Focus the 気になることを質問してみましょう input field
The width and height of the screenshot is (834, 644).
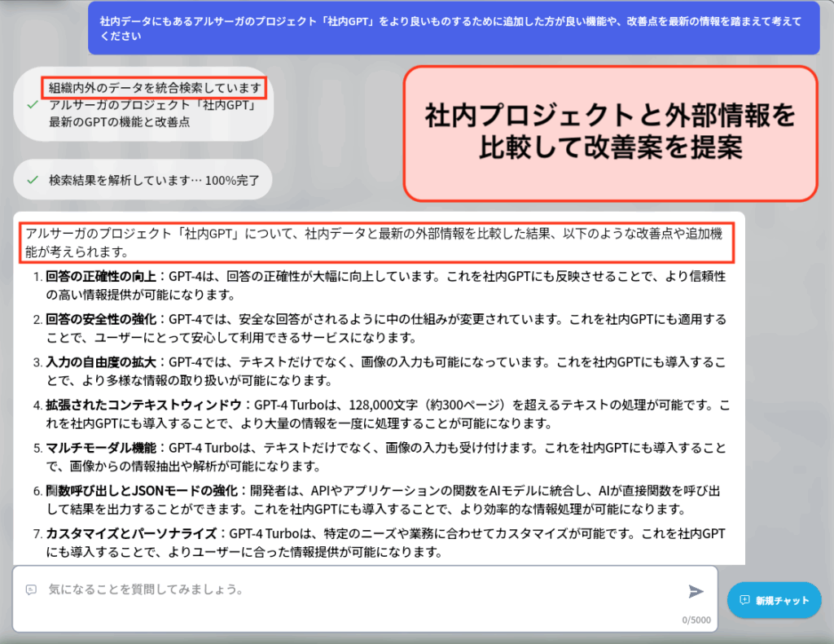(x=350, y=589)
